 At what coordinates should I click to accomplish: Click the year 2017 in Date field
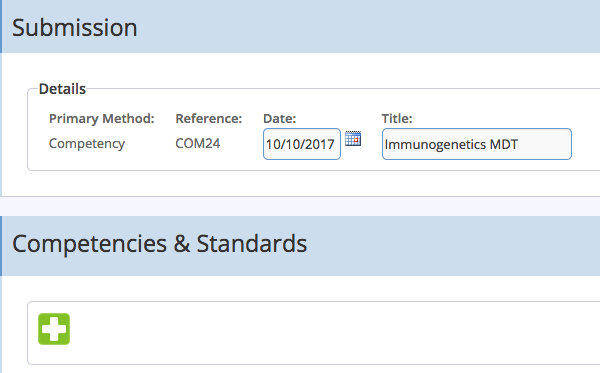(x=320, y=144)
